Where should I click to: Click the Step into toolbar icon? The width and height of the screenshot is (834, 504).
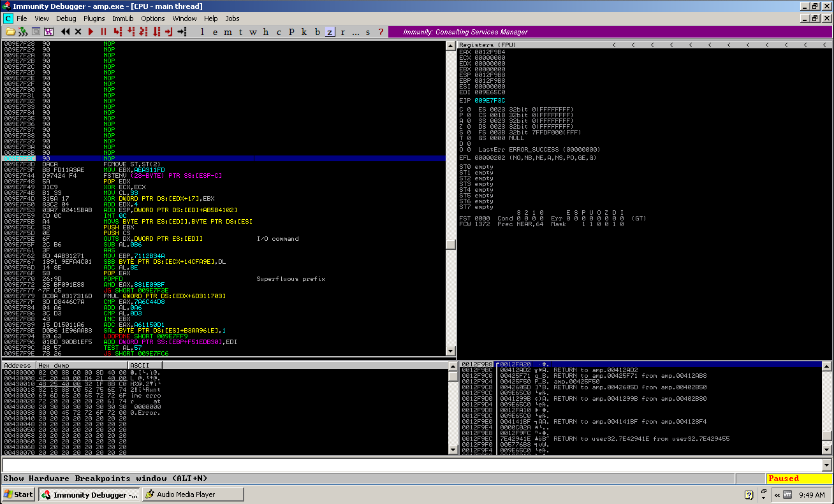click(117, 32)
